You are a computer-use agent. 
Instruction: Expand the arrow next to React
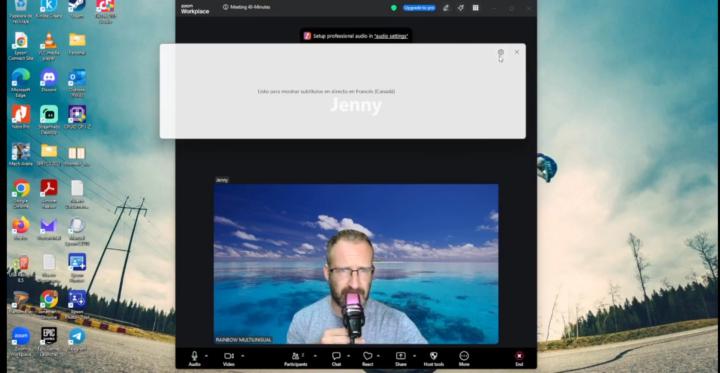coord(378,356)
